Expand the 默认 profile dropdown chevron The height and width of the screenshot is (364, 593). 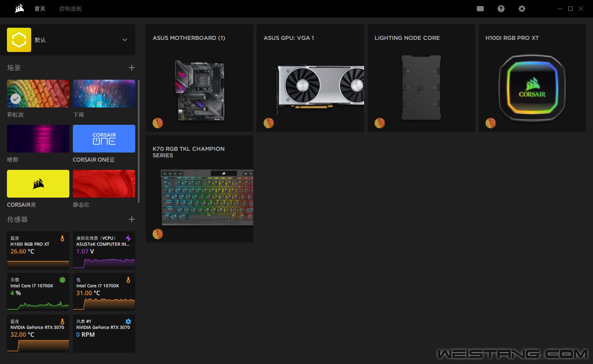[x=125, y=40]
